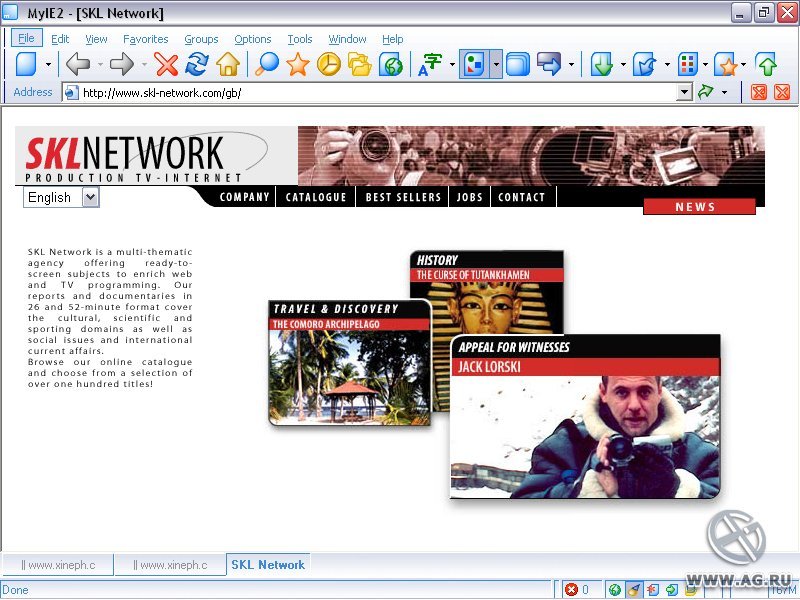Expand the page-with-arrow icon dropdown
Screen dimensions: 800x600
point(667,65)
